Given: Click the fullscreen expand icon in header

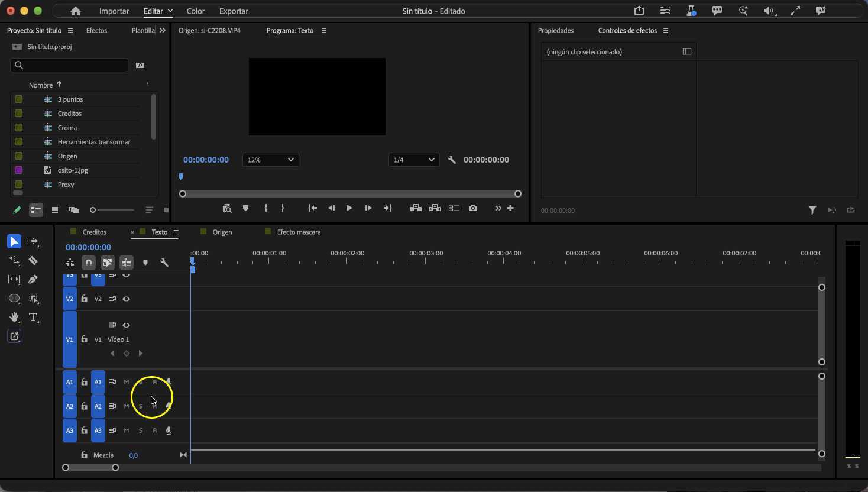Looking at the screenshot, I should [x=795, y=11].
